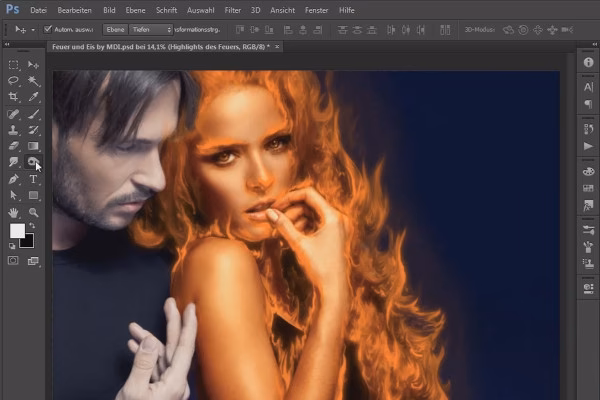Click the foreground color swatch
Screen dimensions: 600x400
click(17, 231)
